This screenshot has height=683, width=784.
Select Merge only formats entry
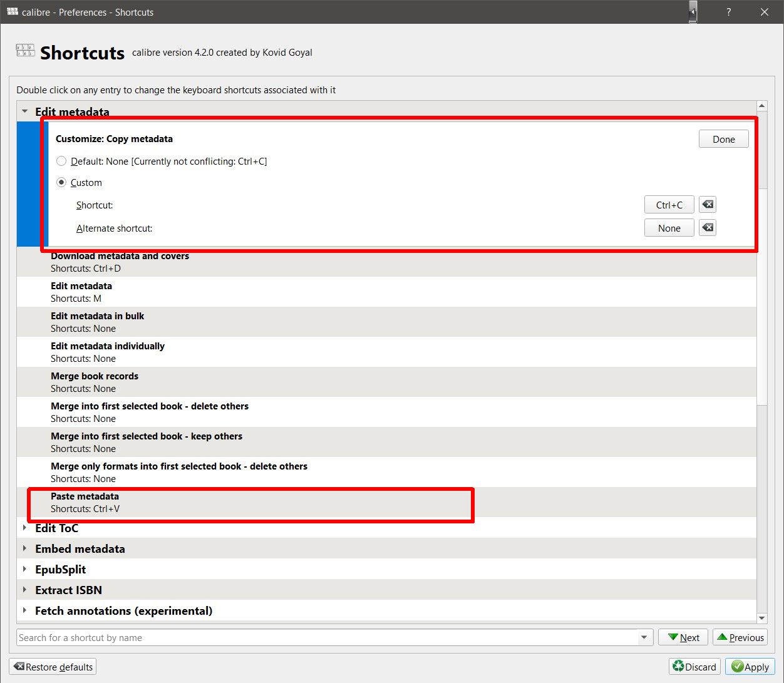[x=386, y=472]
